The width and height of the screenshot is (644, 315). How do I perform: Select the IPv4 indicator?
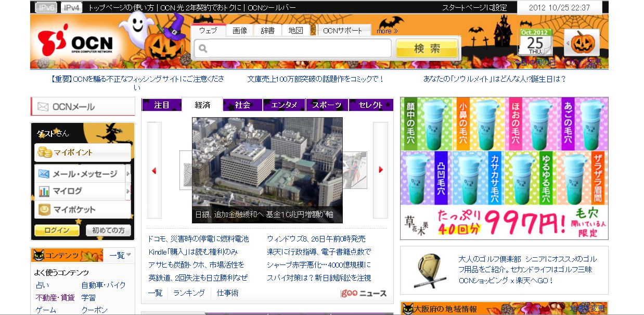(x=71, y=8)
